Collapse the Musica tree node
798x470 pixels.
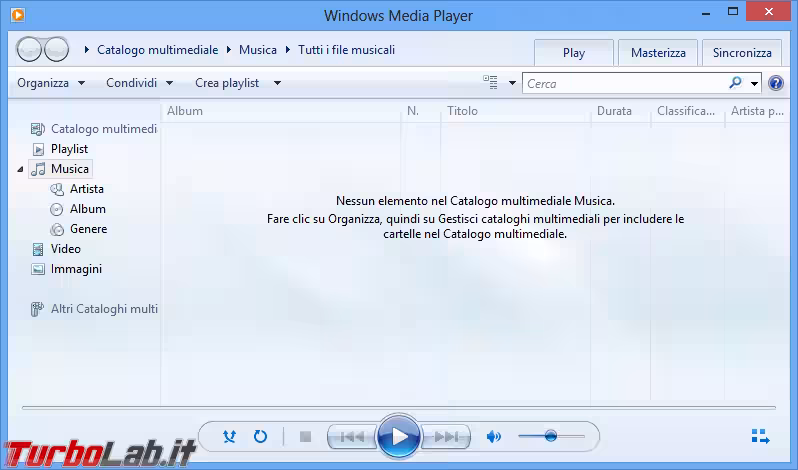(x=20, y=170)
